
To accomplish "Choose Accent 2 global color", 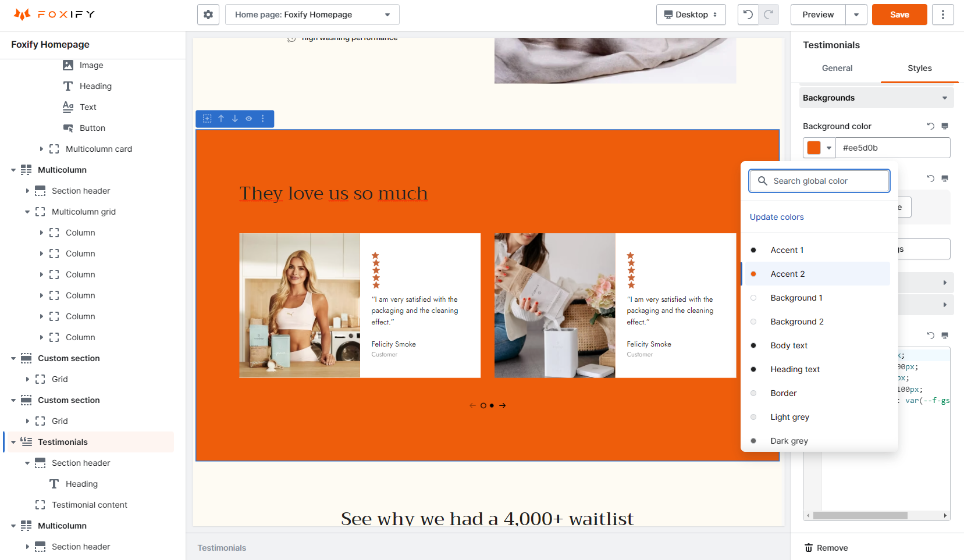I will (818, 274).
